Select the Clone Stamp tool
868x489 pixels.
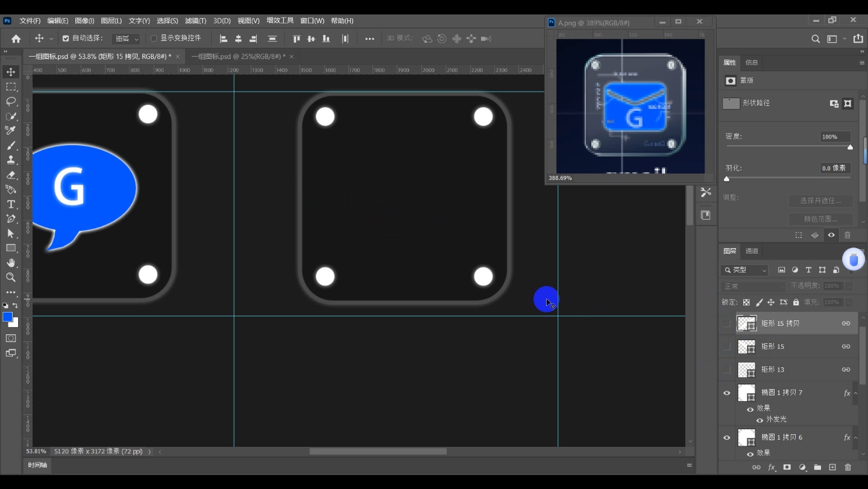click(x=11, y=160)
